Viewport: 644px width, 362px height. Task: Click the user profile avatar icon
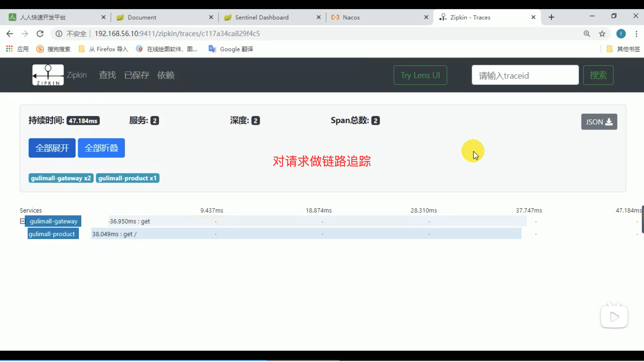[x=621, y=34]
